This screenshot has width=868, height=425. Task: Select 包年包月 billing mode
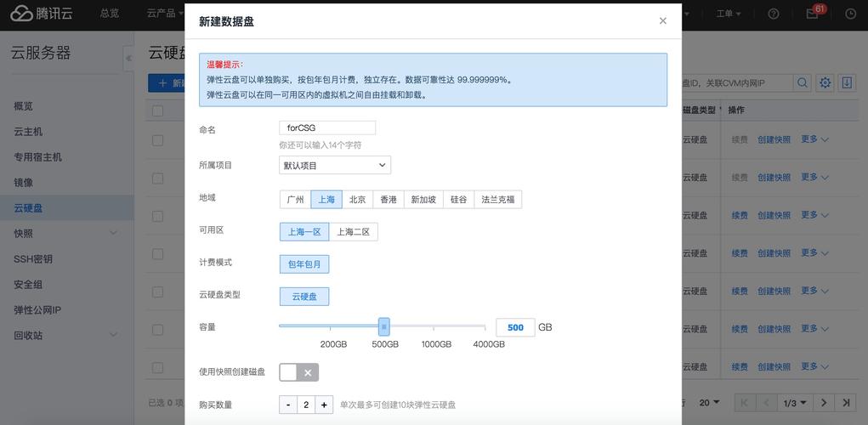tap(304, 264)
